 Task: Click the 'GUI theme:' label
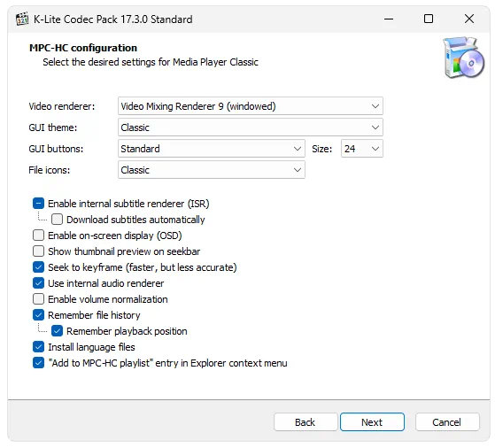(53, 127)
